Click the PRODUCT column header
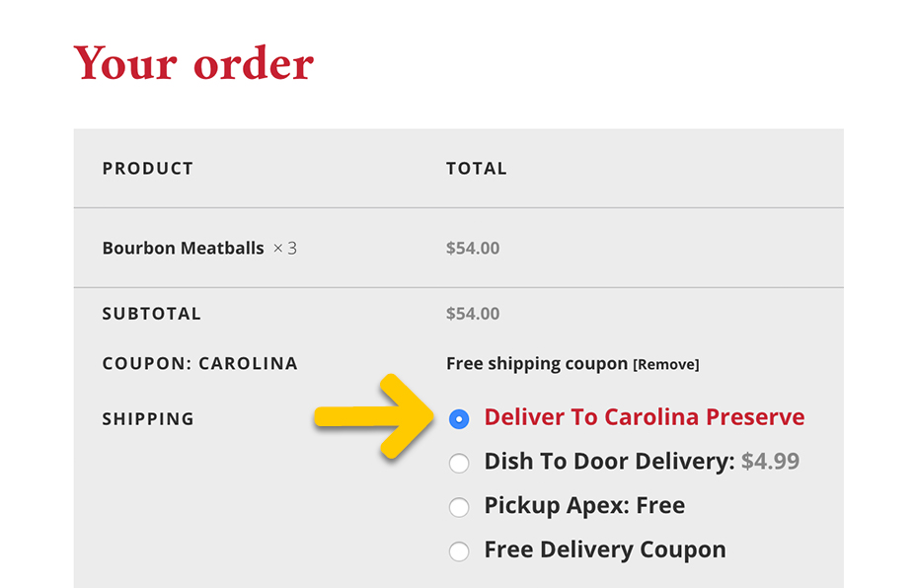Image resolution: width=916 pixels, height=588 pixels. tap(147, 168)
